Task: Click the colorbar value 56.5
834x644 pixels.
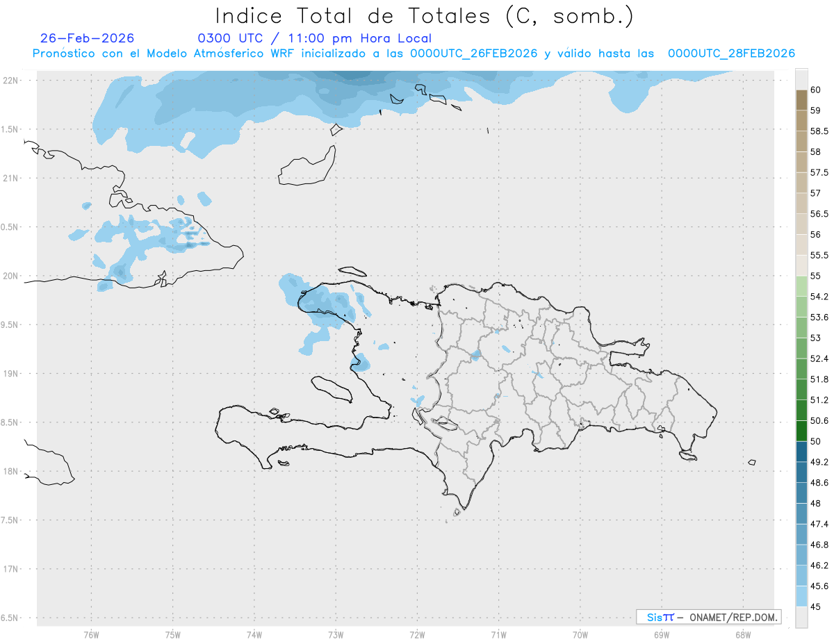Action: (x=819, y=214)
